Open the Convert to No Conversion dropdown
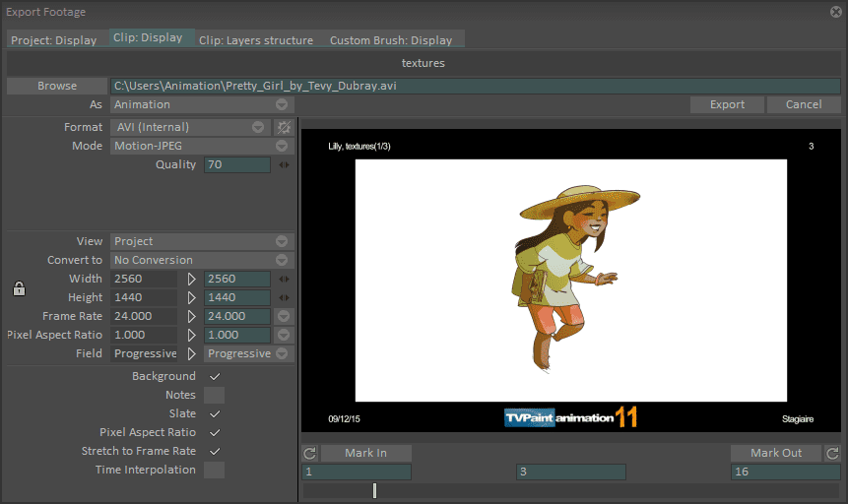848x504 pixels. (202, 260)
